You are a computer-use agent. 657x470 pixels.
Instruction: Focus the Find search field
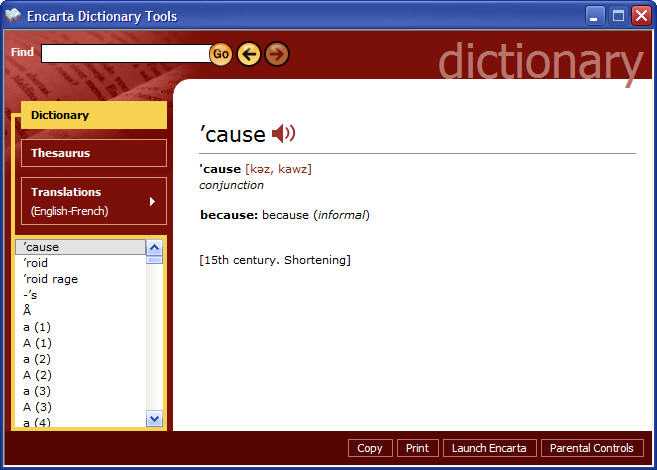126,54
